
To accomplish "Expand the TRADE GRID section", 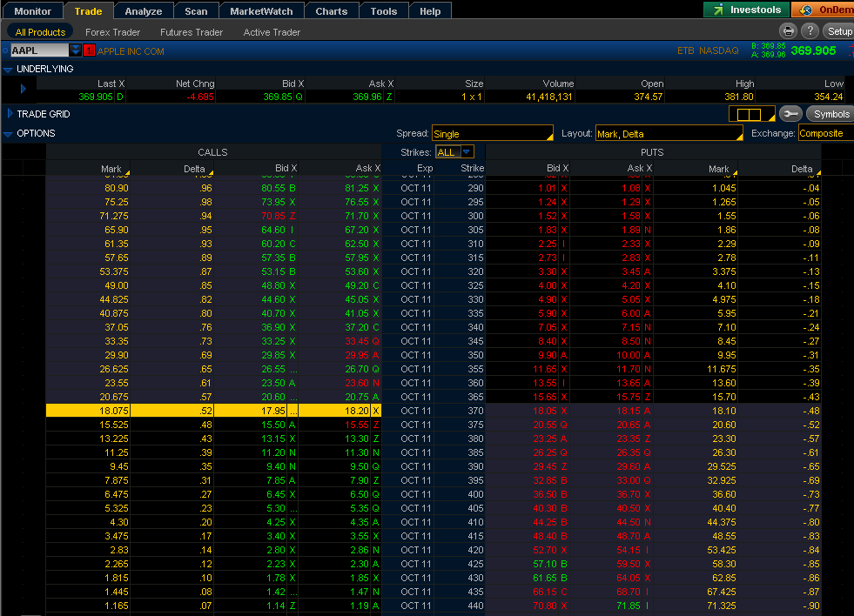I will click(10, 114).
